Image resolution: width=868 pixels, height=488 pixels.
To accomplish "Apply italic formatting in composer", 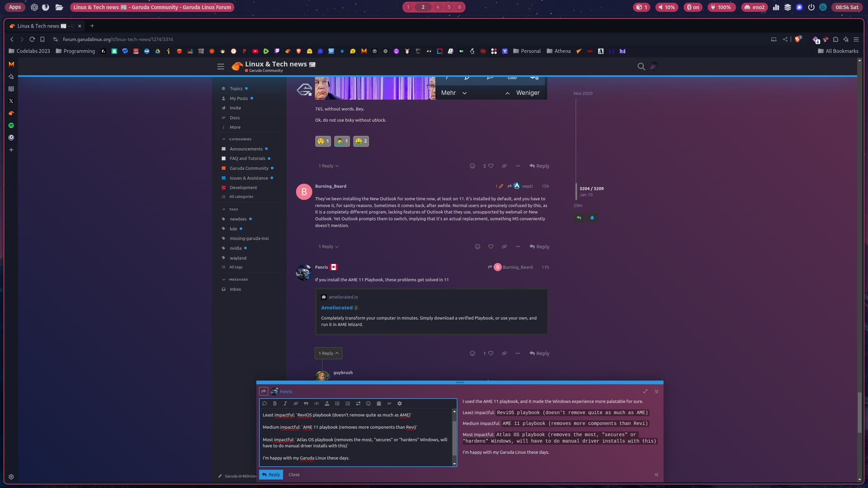I will pyautogui.click(x=285, y=404).
